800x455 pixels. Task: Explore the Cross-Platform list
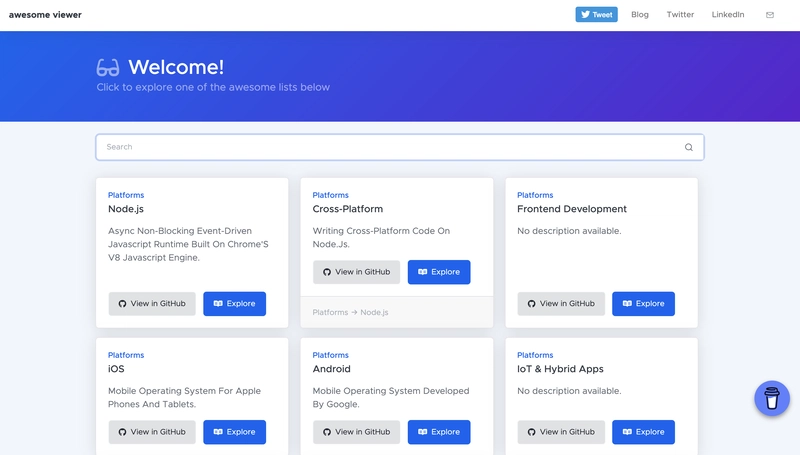(439, 272)
